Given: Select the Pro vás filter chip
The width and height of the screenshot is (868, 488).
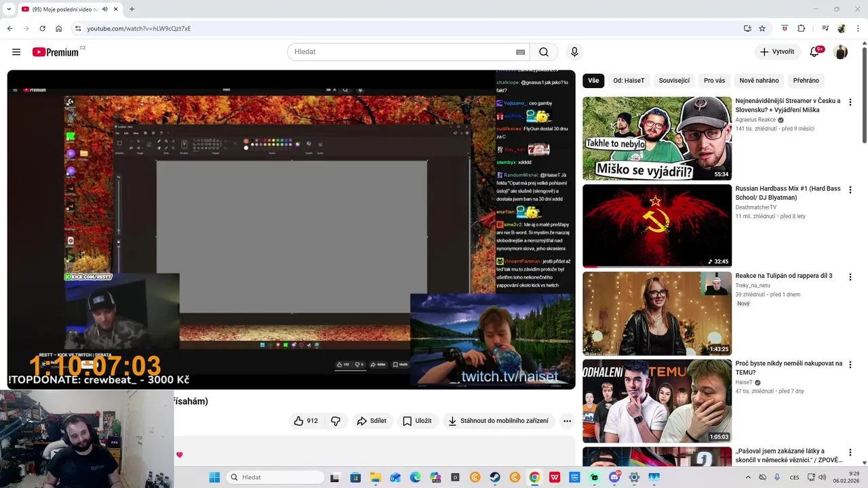Looking at the screenshot, I should click(x=714, y=81).
